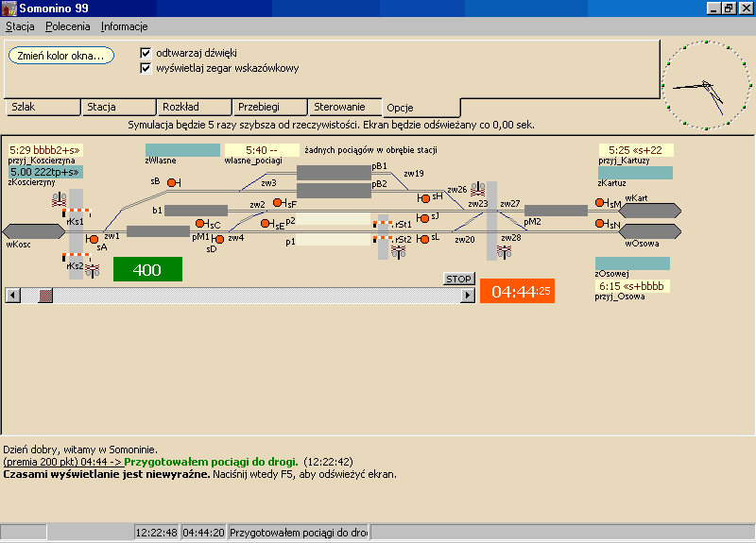This screenshot has width=756, height=543.
Task: Click the wKart exit arrow block
Action: 650,211
